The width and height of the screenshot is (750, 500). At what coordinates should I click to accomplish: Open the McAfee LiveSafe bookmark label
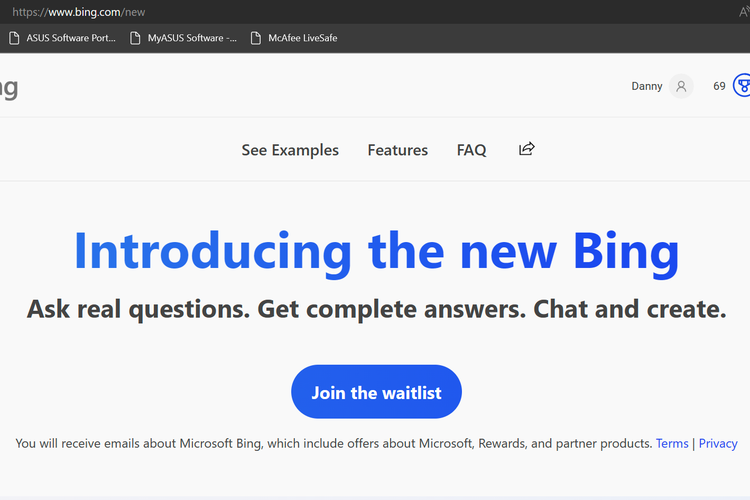tap(303, 39)
